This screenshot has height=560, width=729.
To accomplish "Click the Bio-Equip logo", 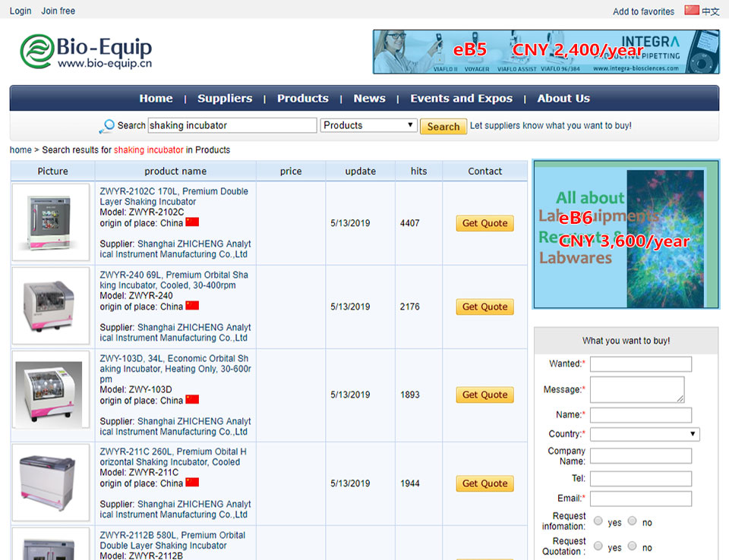I will click(x=86, y=52).
